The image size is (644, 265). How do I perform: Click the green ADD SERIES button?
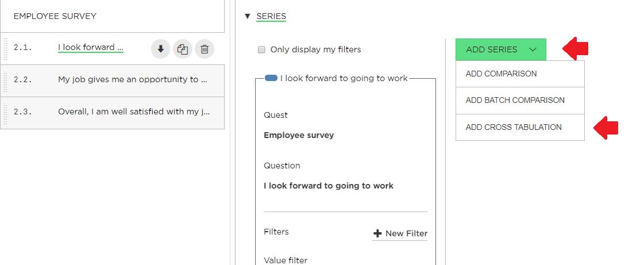click(500, 49)
